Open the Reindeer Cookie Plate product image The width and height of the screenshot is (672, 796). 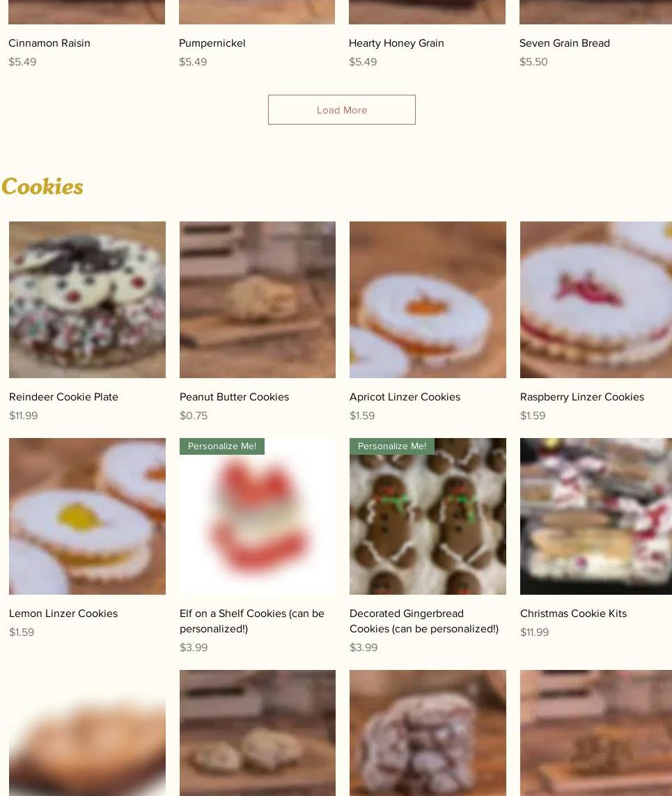tap(87, 299)
